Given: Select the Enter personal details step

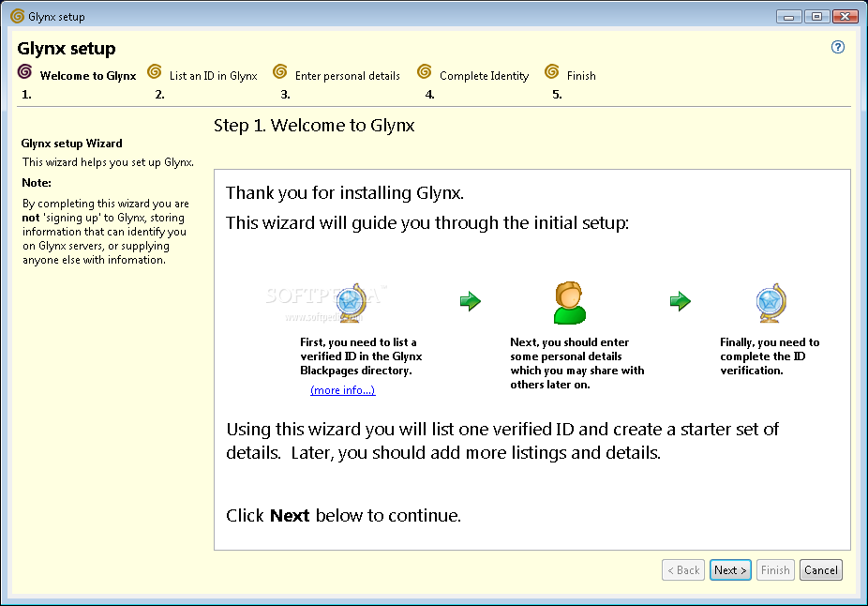Looking at the screenshot, I should point(348,76).
